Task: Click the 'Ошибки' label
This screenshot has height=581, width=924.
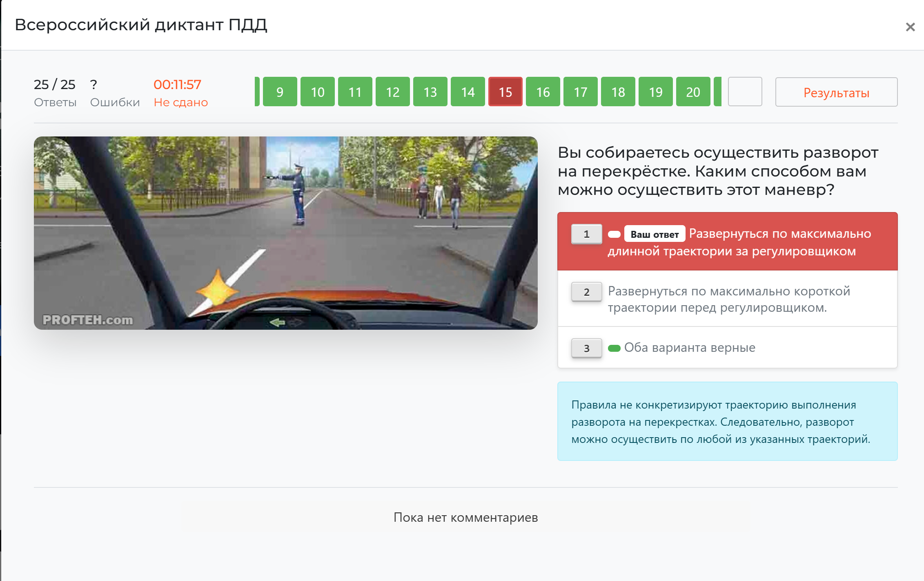Action: coord(115,103)
